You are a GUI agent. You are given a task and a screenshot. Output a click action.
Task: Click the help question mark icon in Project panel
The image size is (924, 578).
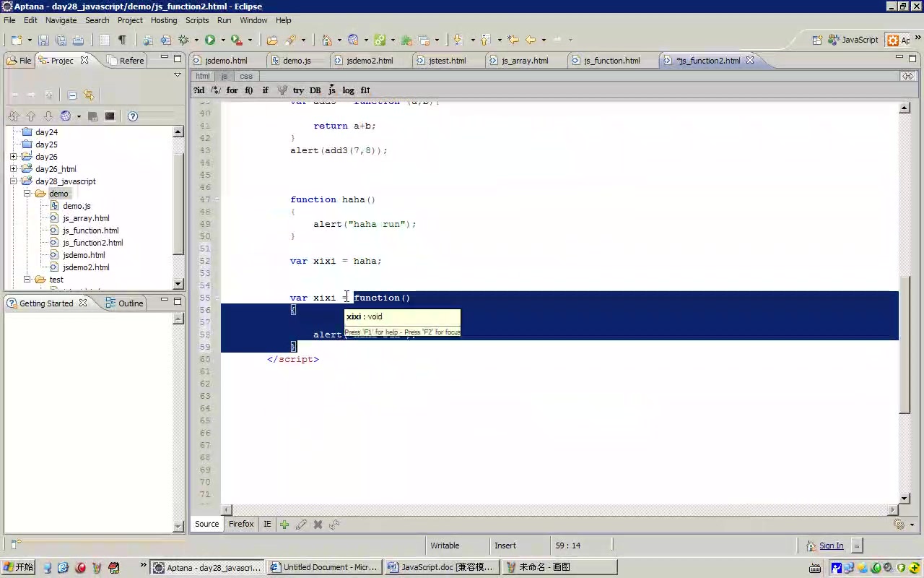tap(133, 116)
